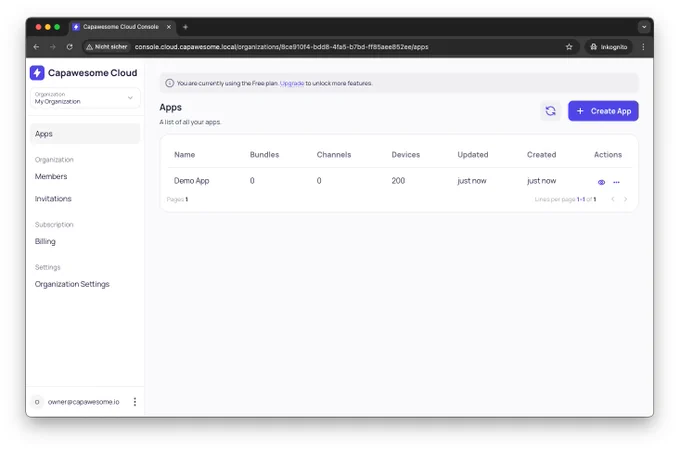Expand the My Organization selector
This screenshot has height=451, width=680.
[x=85, y=98]
